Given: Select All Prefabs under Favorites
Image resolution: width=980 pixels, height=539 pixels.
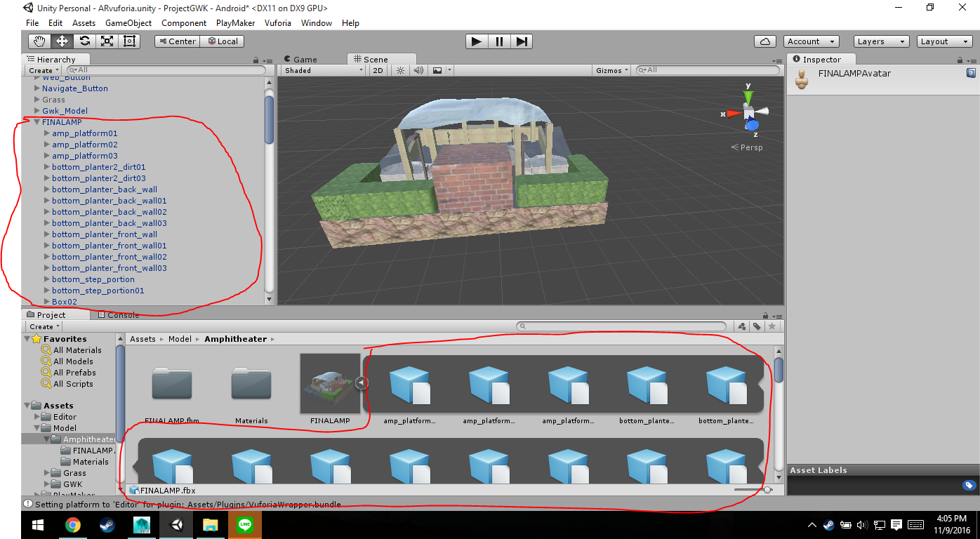Looking at the screenshot, I should pyautogui.click(x=74, y=373).
